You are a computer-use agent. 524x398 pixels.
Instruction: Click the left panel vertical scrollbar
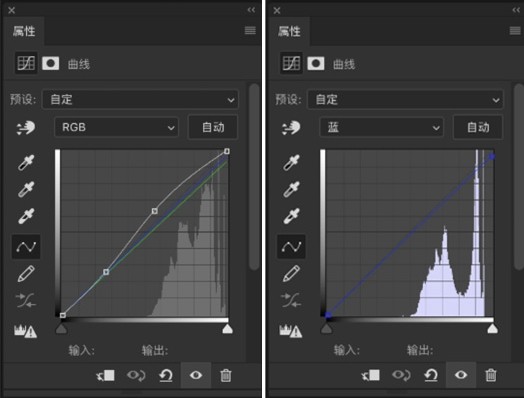click(254, 176)
